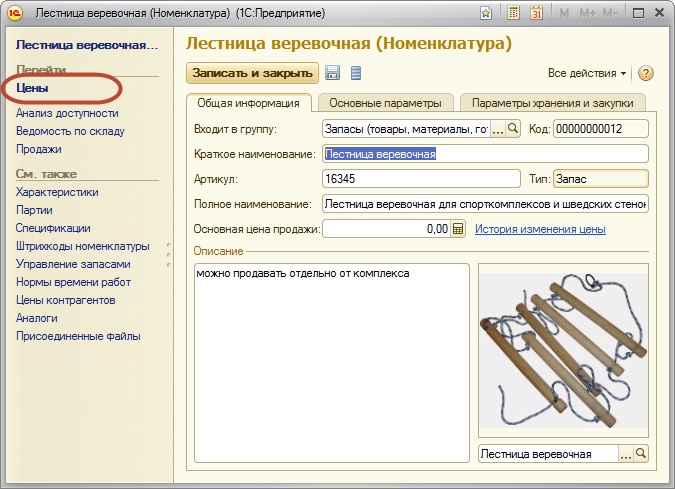Open selection ellipsis in 'Входит в группу' field
Image resolution: width=675 pixels, height=489 pixels.
[498, 128]
